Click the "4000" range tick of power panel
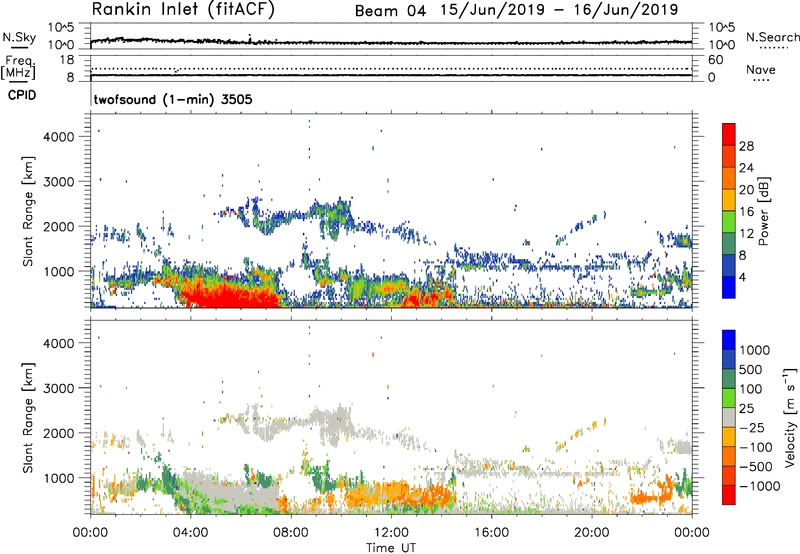The image size is (800, 554). [x=59, y=137]
